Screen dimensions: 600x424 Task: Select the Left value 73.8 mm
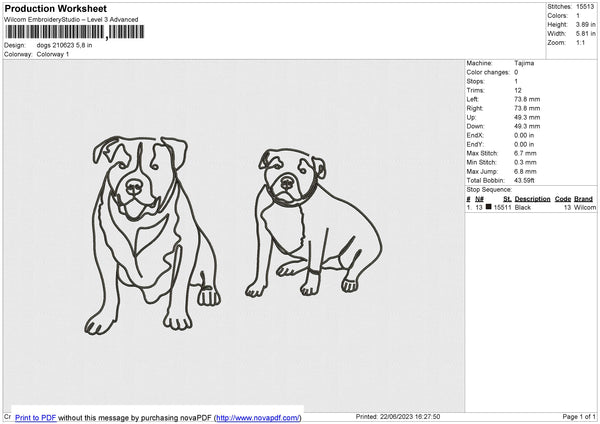(527, 99)
